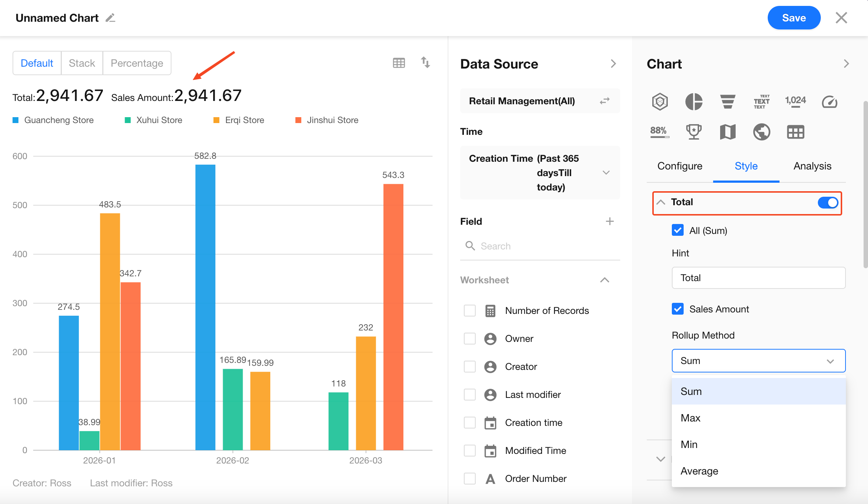Choose the gauge chart type icon

click(x=829, y=101)
